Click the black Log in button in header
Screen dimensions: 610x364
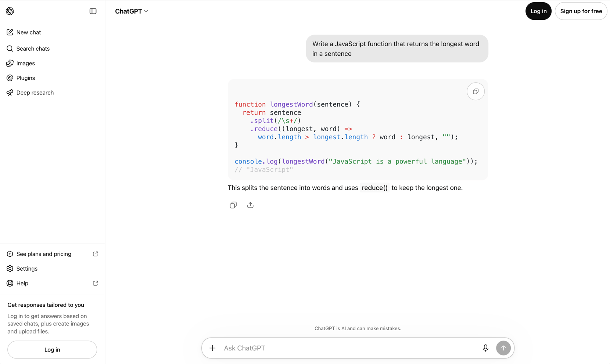click(x=538, y=11)
